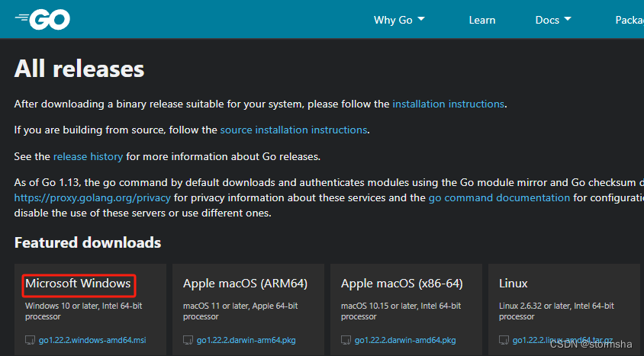644x356 pixels.
Task: Click the Featured downloads heading
Action: 88,242
